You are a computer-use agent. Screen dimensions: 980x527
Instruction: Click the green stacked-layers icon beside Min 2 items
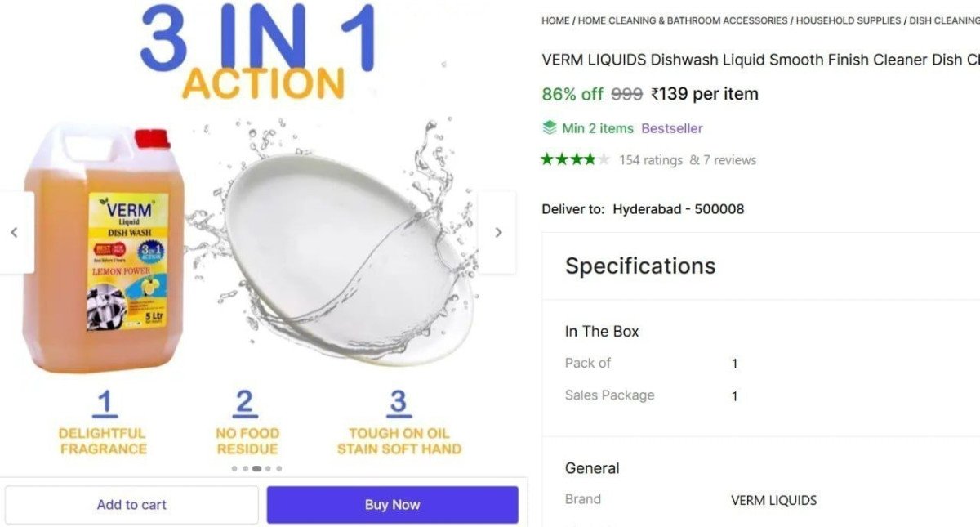click(548, 128)
